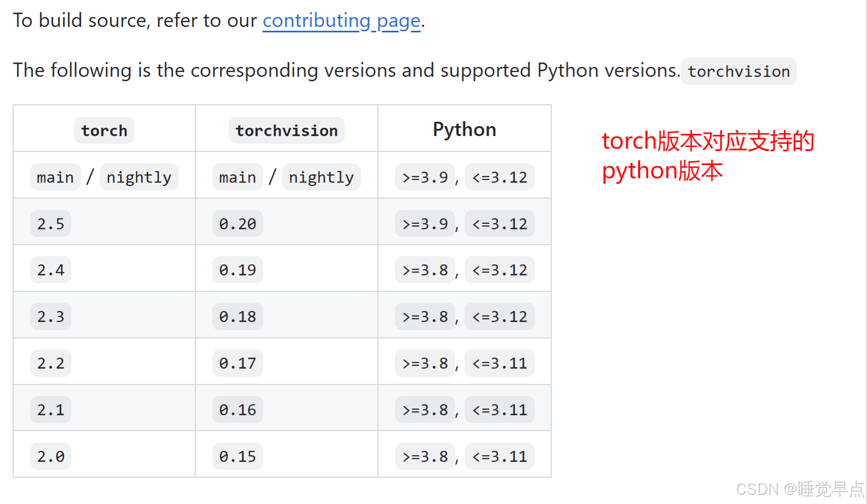Click the torch 2.3 version cell
867x504 pixels.
(50, 316)
